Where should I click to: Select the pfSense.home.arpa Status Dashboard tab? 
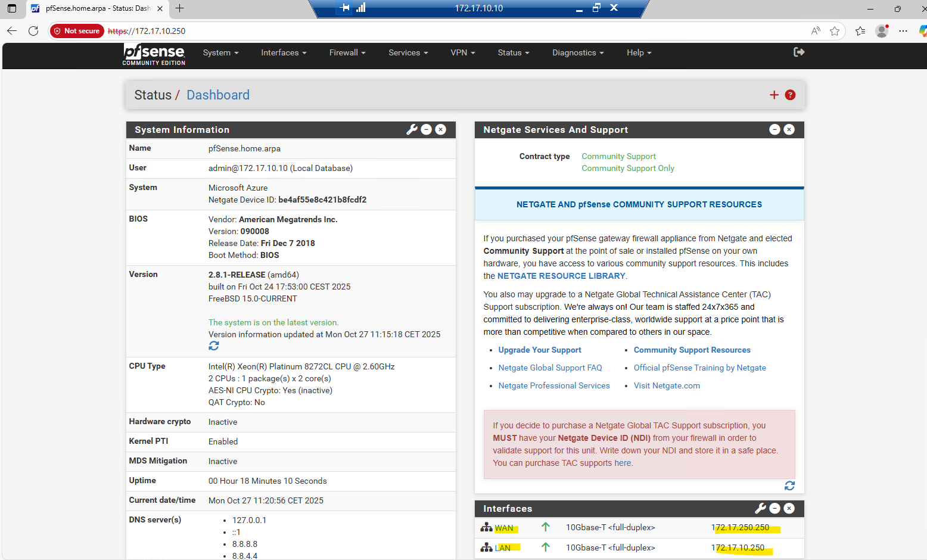point(98,8)
